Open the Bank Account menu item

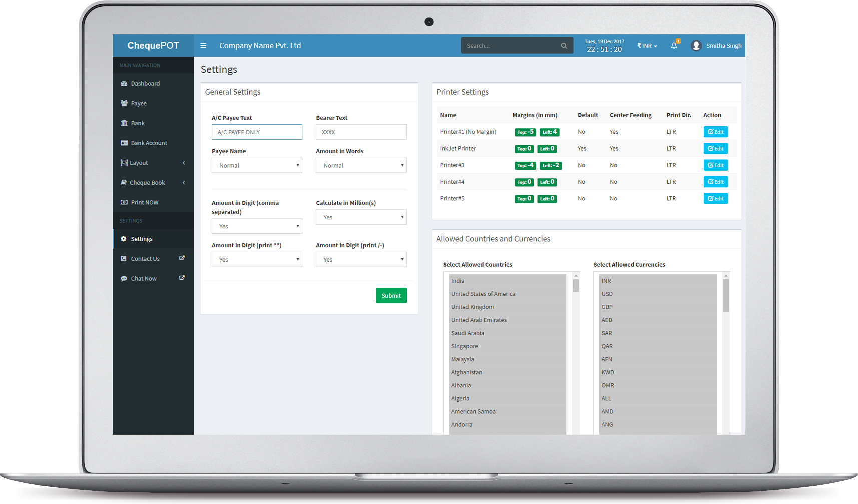point(153,143)
